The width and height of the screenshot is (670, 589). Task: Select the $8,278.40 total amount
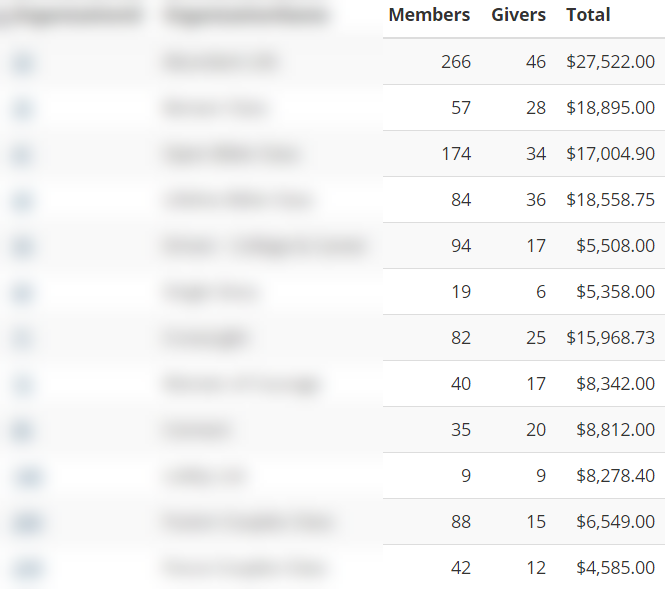pos(615,476)
